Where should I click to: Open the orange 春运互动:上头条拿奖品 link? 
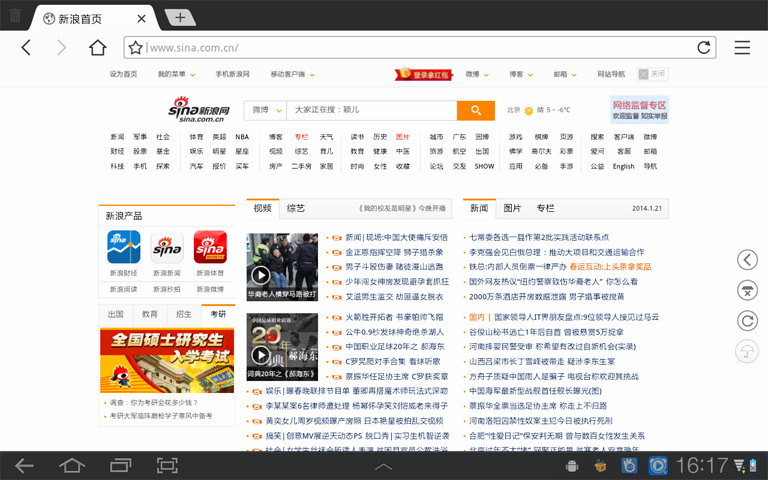tap(610, 267)
